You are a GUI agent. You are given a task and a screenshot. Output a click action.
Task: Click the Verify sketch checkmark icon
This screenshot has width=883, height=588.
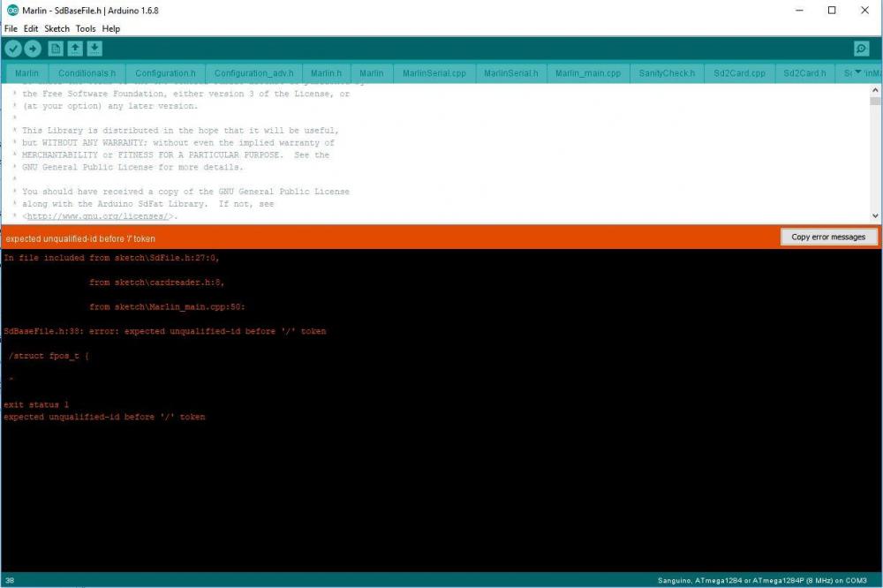[x=13, y=49]
